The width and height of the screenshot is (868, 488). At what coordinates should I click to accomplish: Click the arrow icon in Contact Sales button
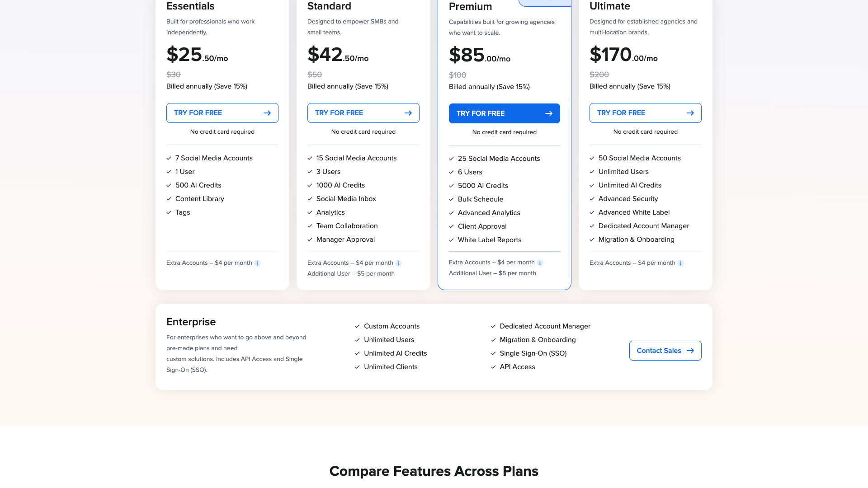(x=690, y=351)
